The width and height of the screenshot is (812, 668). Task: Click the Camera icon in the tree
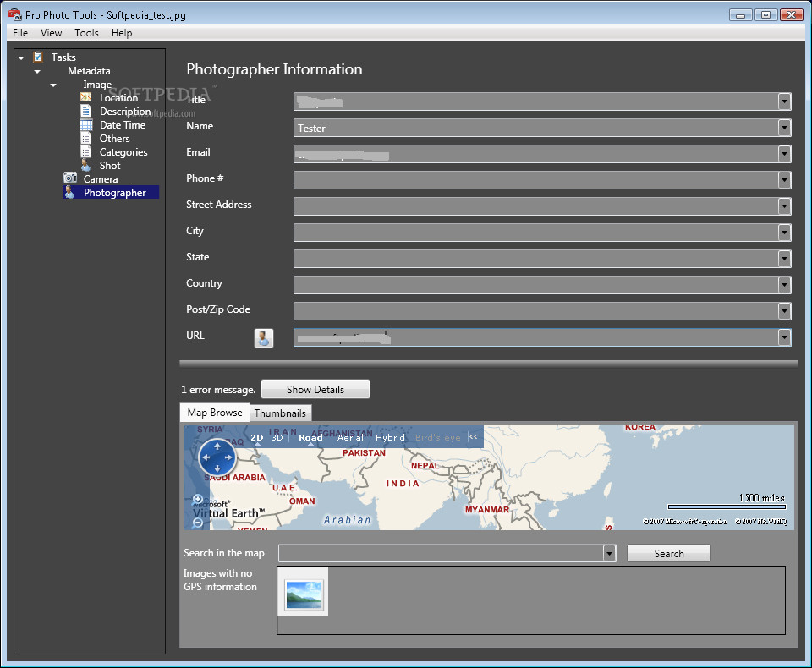pyautogui.click(x=70, y=179)
